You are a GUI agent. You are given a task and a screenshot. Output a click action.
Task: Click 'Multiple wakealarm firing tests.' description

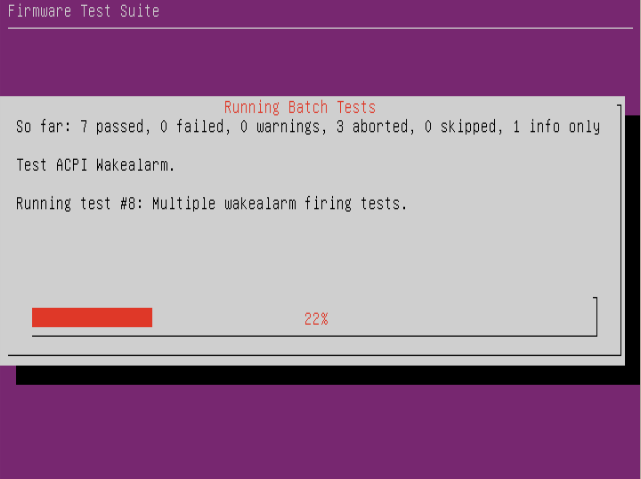coord(280,204)
